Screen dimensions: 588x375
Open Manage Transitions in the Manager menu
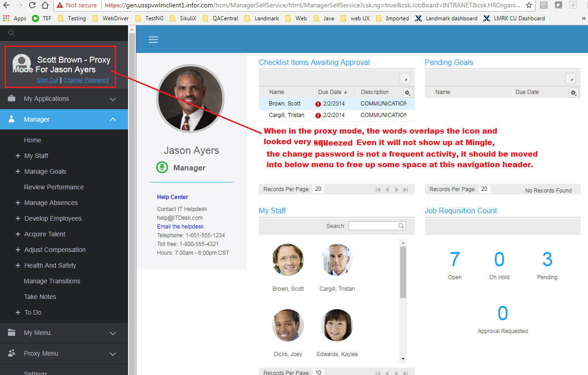52,281
